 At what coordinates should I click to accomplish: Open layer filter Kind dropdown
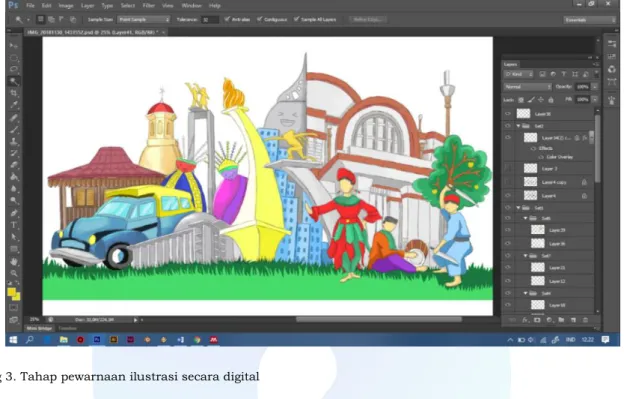coord(519,74)
